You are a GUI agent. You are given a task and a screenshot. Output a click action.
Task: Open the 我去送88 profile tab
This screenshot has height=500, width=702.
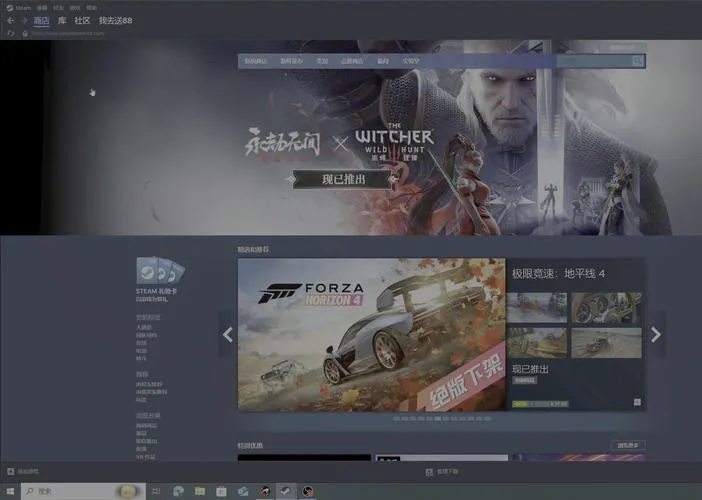(x=116, y=21)
